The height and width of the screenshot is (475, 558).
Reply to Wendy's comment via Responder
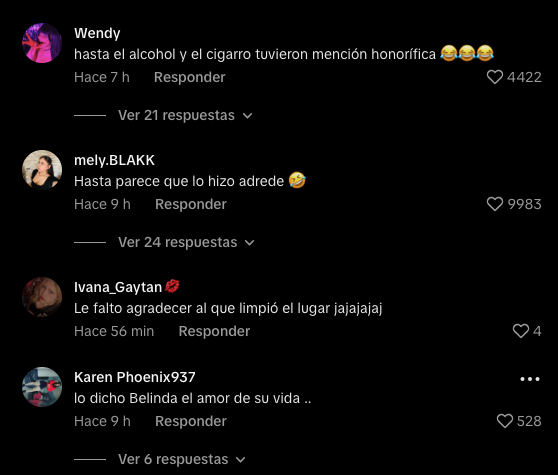(189, 77)
